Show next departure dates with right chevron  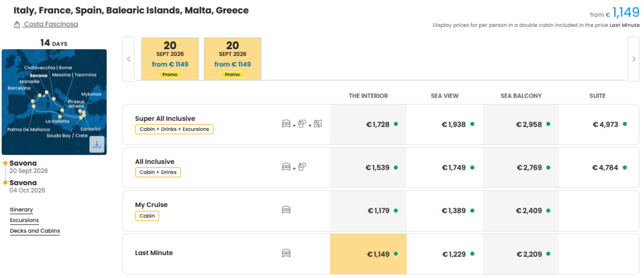(634, 59)
